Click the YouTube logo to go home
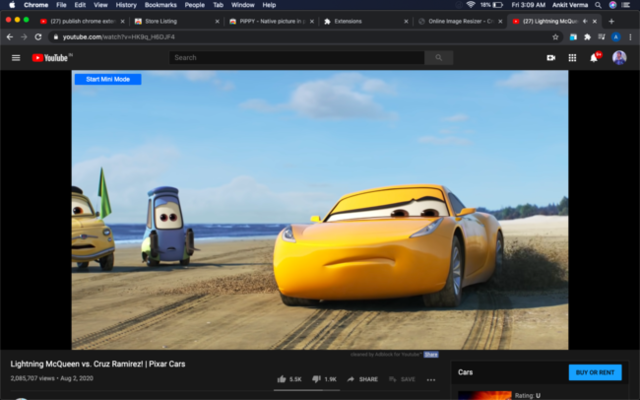 point(50,58)
